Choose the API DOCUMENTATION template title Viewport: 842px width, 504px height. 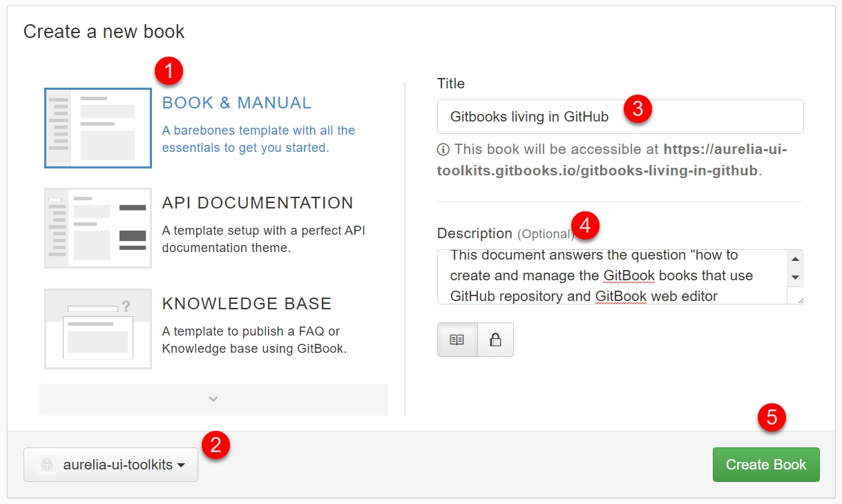(257, 203)
